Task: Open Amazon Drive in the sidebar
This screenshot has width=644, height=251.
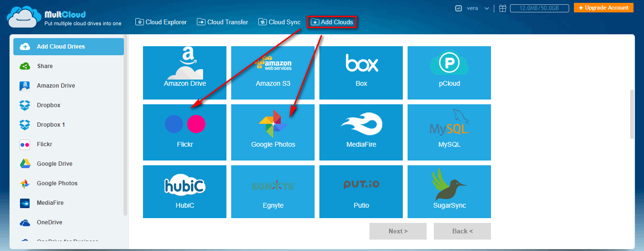Action: click(69, 86)
